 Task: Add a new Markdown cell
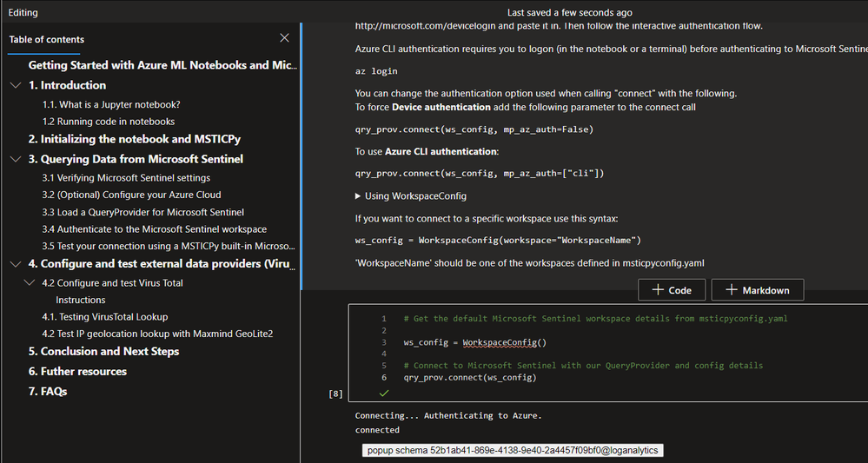click(758, 290)
